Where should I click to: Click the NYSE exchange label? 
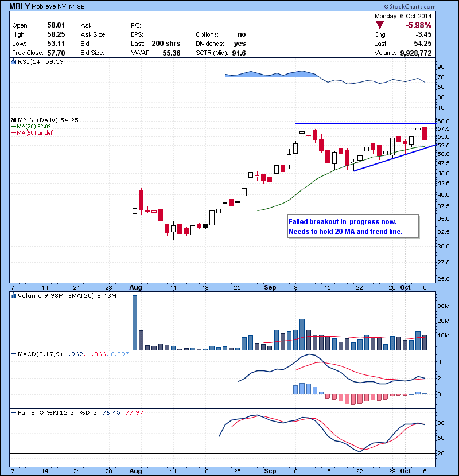[77, 7]
